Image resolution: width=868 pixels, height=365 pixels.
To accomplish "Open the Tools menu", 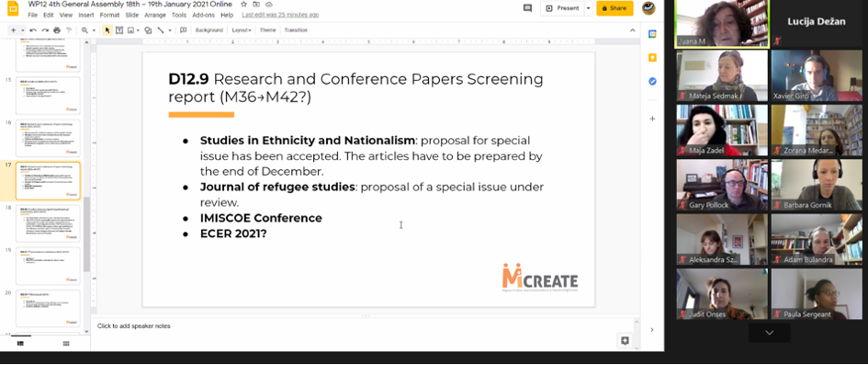I will (179, 15).
